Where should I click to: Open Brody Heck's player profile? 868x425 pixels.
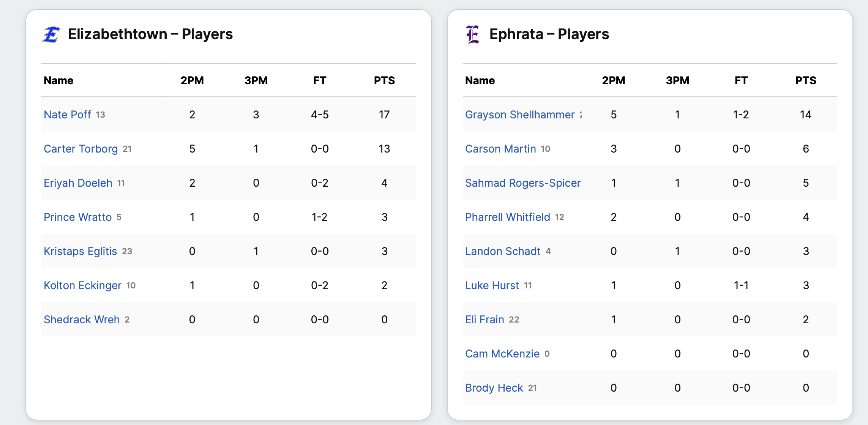(494, 388)
